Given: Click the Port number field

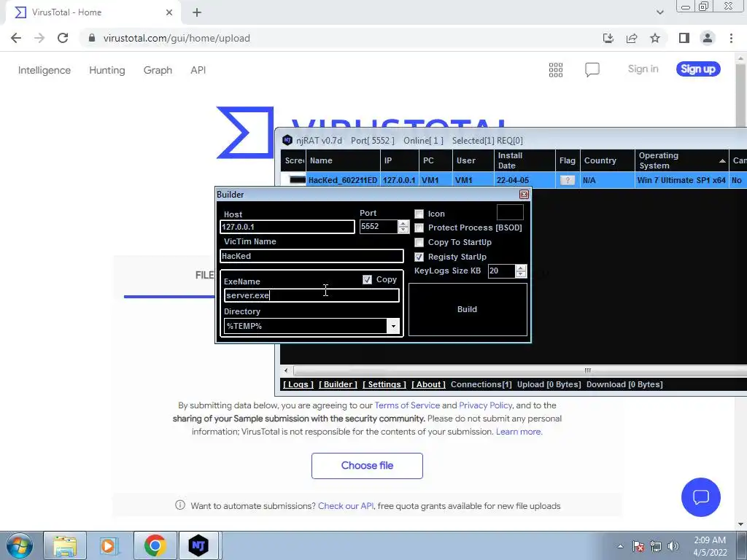Looking at the screenshot, I should pos(379,227).
